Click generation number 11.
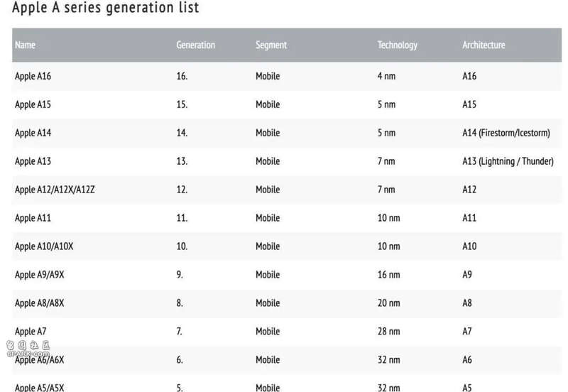Viewport: 568px width, 392px height. pos(182,218)
